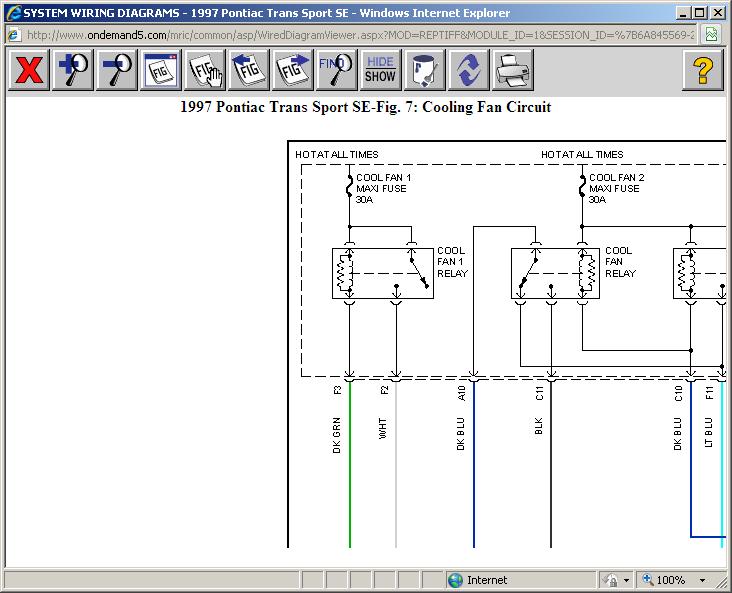The image size is (732, 593).
Task: Open help with the question mark
Action: (703, 70)
